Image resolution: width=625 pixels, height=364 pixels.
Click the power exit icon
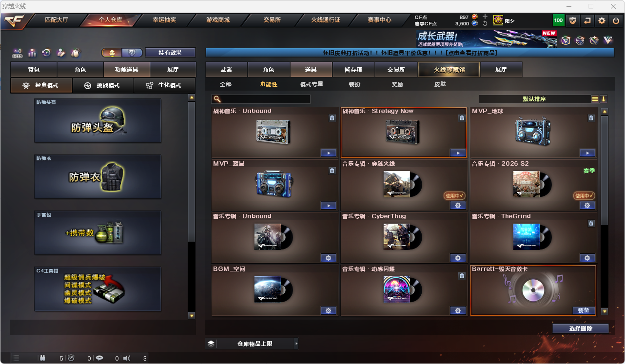(x=616, y=20)
